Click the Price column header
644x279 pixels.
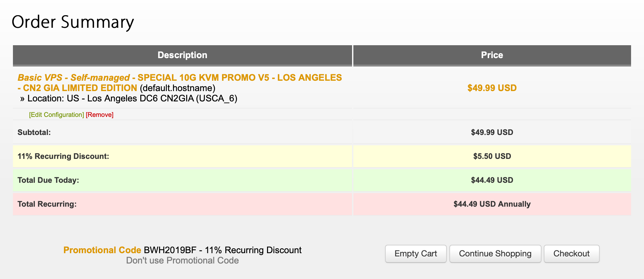(x=492, y=55)
